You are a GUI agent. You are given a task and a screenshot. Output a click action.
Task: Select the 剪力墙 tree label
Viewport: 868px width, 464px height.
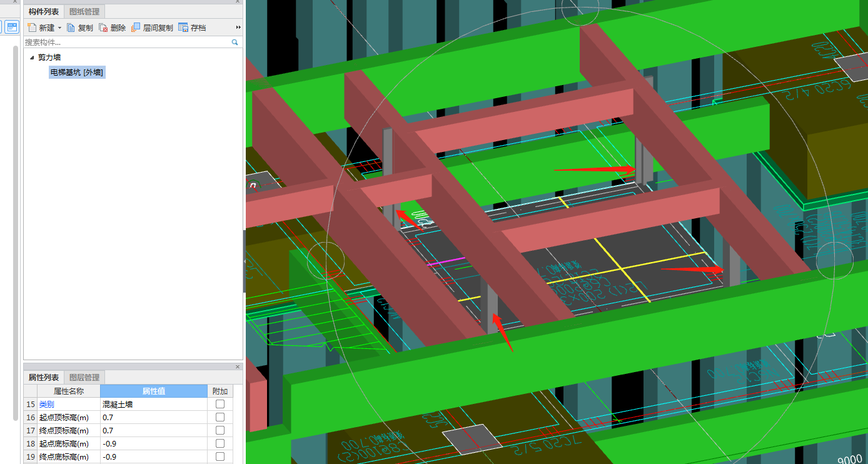click(49, 57)
